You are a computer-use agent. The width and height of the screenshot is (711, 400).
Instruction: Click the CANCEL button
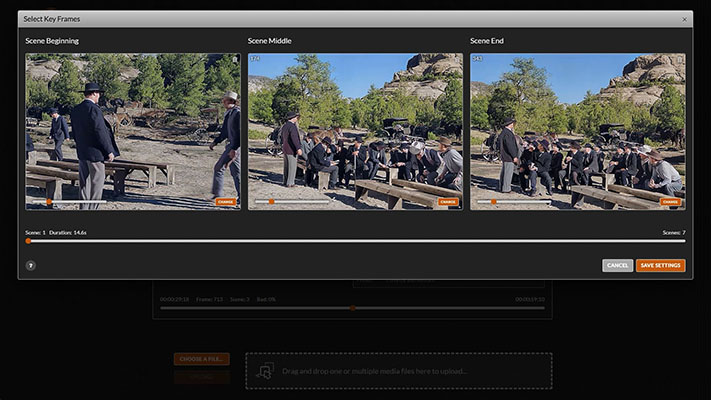tap(617, 265)
